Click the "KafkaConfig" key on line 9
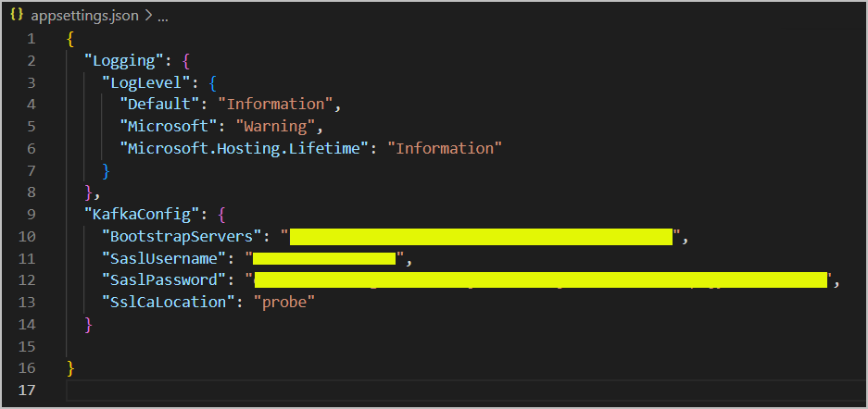This screenshot has width=868, height=409. [x=143, y=214]
